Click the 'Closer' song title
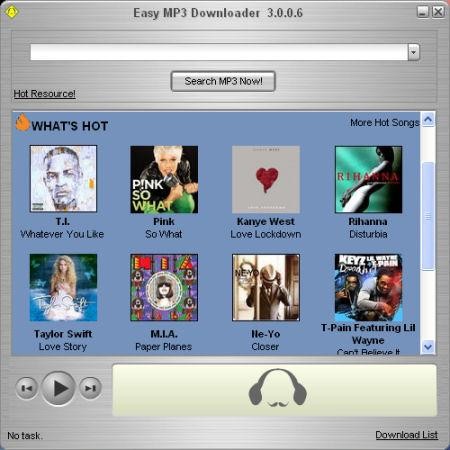The width and height of the screenshot is (450, 450). pyautogui.click(x=265, y=347)
